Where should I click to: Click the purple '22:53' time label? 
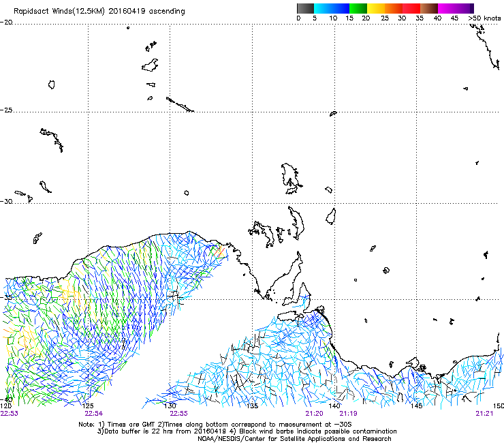coord(10,414)
